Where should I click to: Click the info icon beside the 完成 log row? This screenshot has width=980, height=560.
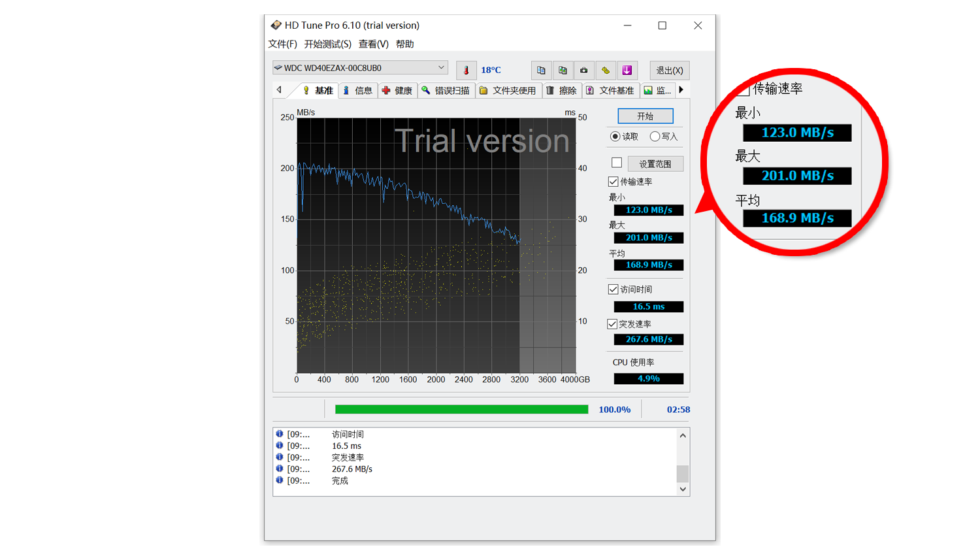click(280, 480)
